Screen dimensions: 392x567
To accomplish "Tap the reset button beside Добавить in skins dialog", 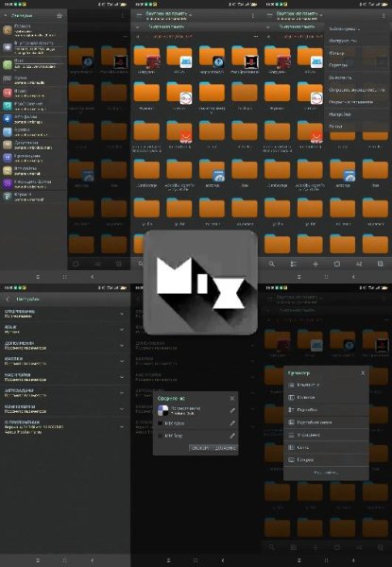I will click(x=200, y=448).
